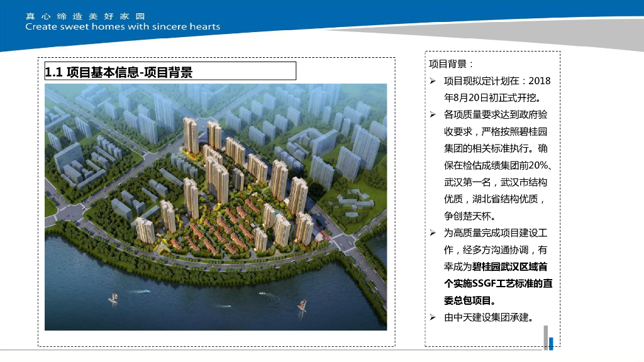Click the bullet text '项目现拟定计划在：2018'
644x362 pixels.
[497, 81]
